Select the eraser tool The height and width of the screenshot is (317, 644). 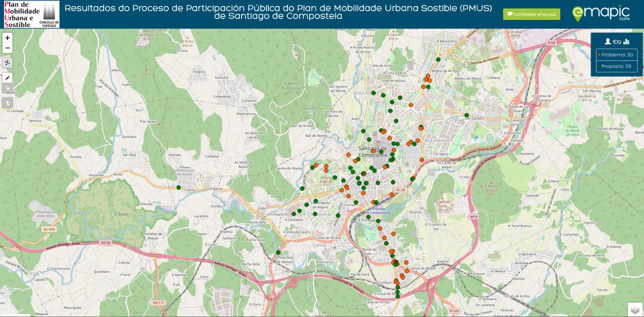pyautogui.click(x=8, y=87)
